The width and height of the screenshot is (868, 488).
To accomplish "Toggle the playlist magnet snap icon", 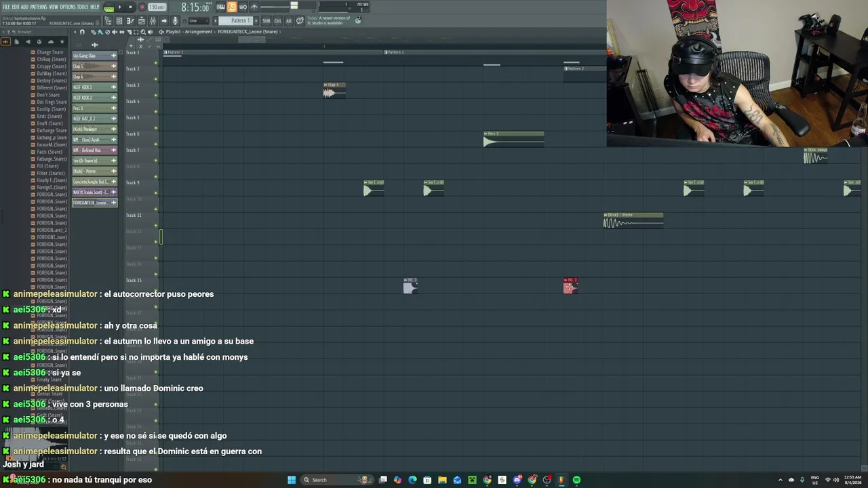I will pos(82,32).
